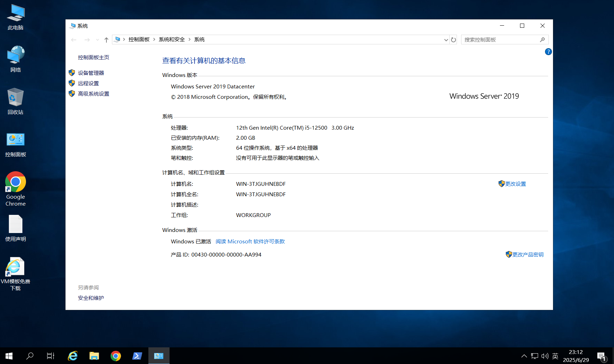Image resolution: width=614 pixels, height=364 pixels.
Task: Launch Internet Explorer from the taskbar
Action: tap(73, 356)
